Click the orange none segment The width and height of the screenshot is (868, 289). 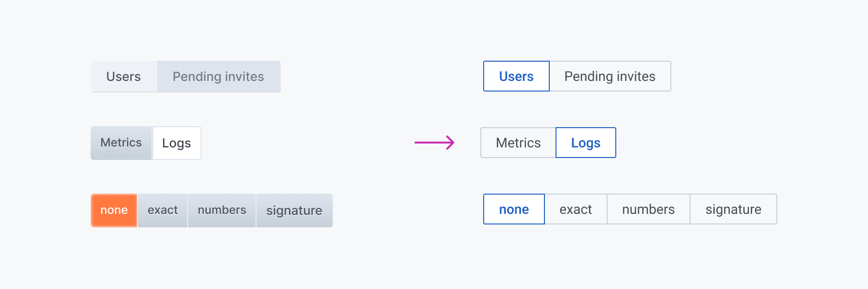[x=113, y=210]
